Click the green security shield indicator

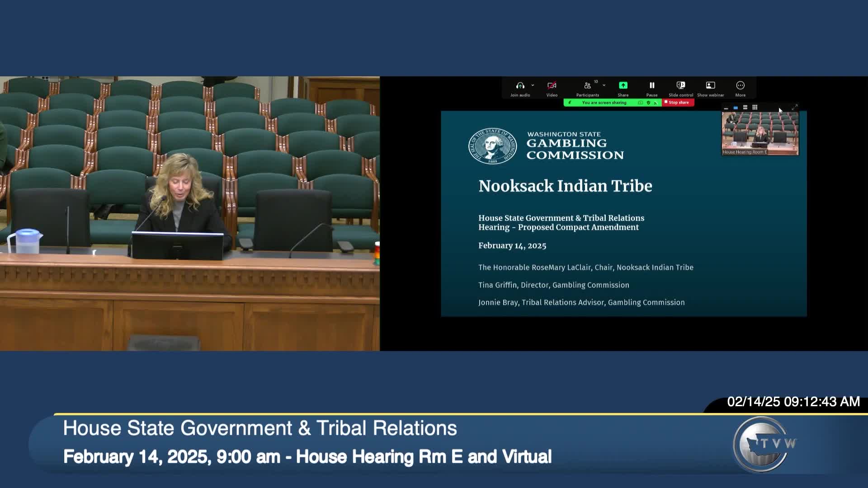(x=649, y=103)
